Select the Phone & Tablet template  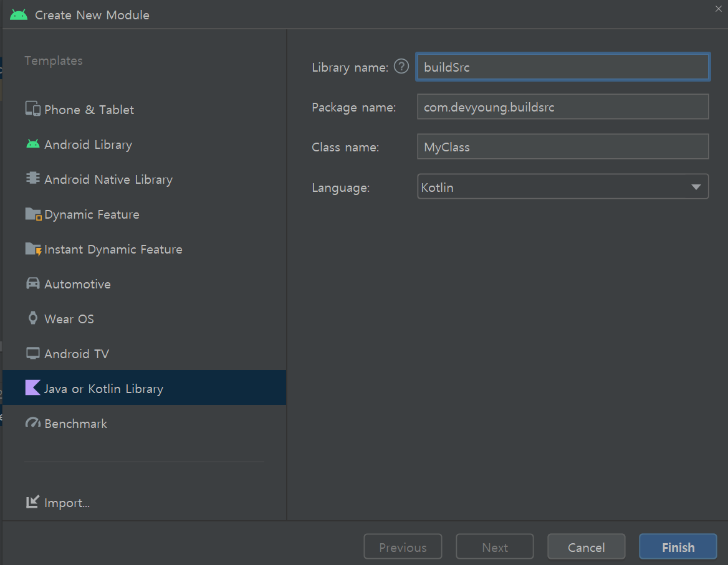(144, 110)
